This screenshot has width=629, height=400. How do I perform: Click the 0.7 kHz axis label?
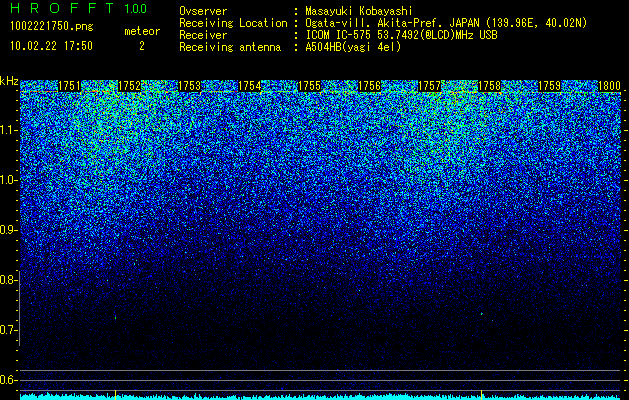click(x=8, y=330)
